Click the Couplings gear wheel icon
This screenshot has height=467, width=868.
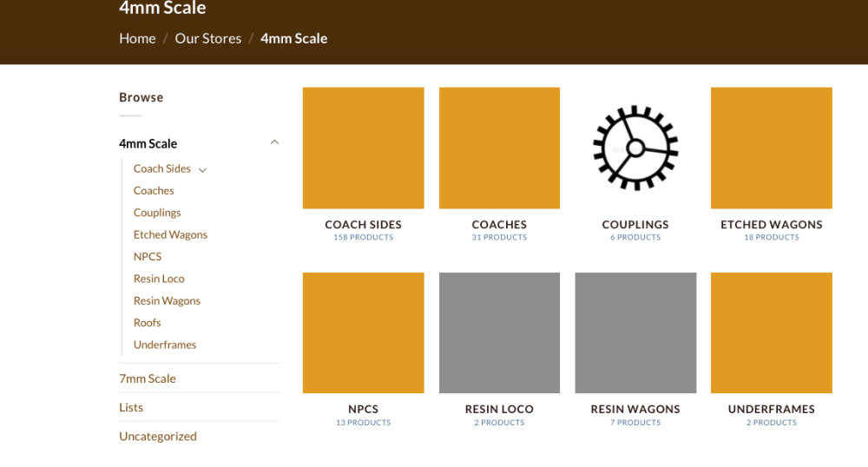[635, 148]
